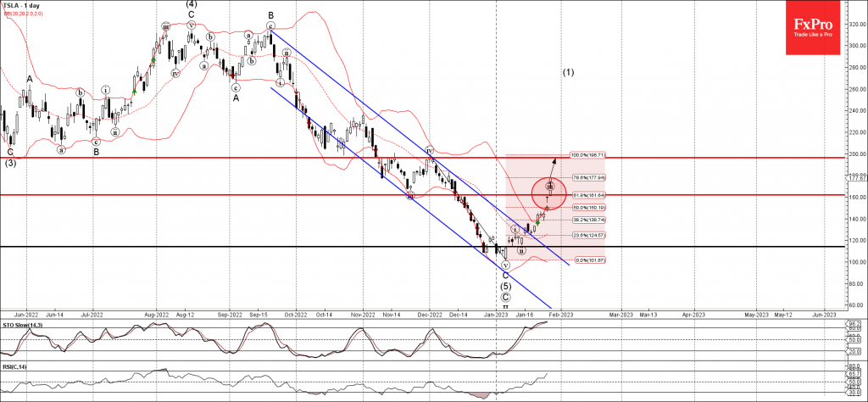This screenshot has height=402, width=868.
Task: Pick the circled ii marker near Jan-16
Action: tap(521, 250)
